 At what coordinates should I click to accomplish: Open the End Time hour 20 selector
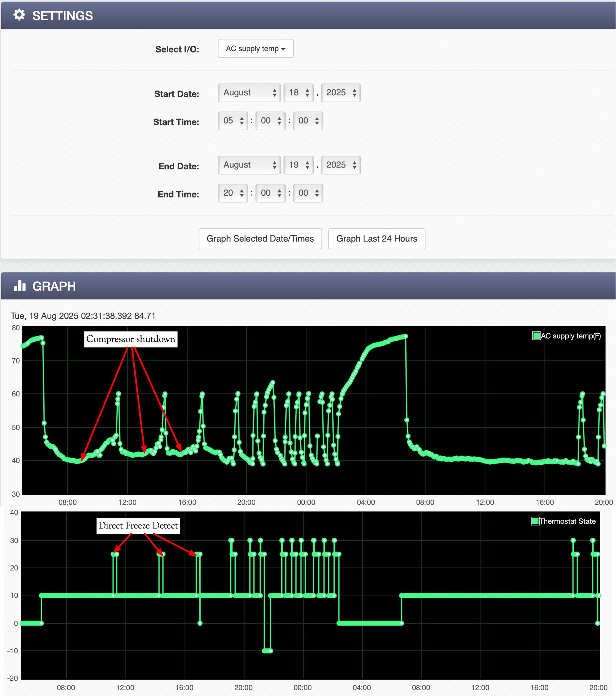[x=233, y=193]
